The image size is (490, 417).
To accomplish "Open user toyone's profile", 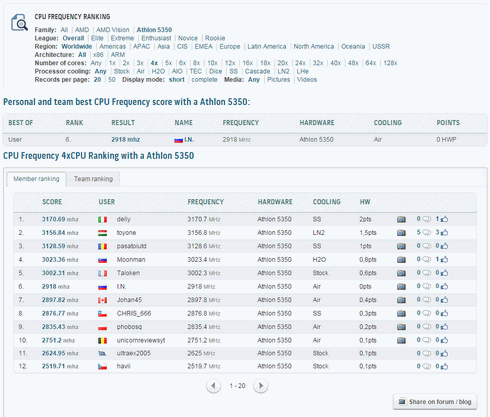I will pos(126,233).
